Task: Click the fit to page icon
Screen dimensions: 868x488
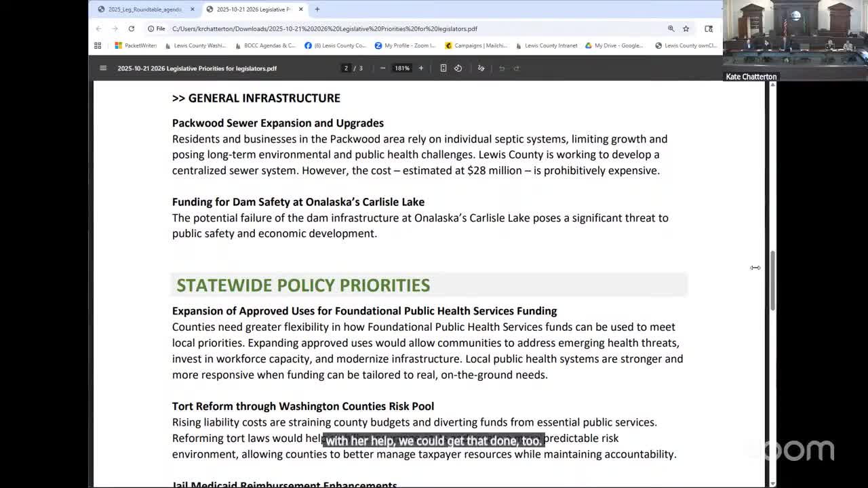Action: (x=443, y=68)
